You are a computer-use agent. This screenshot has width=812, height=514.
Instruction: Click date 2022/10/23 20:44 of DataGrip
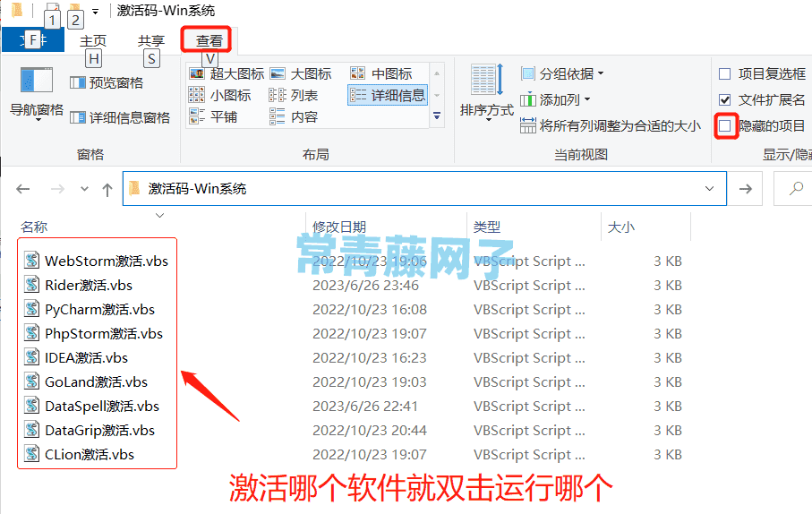point(370,430)
